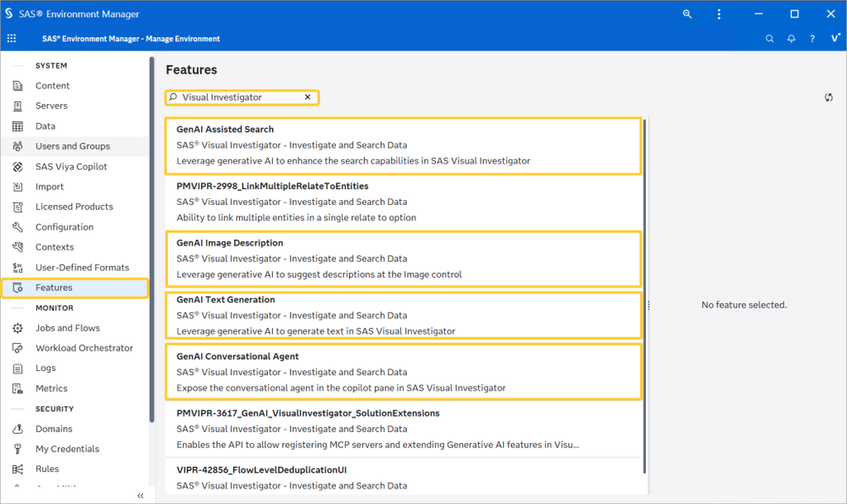This screenshot has width=847, height=504.
Task: Select VIPR-42856_FlowLevelDeduplicationUI feature
Action: coord(404,477)
